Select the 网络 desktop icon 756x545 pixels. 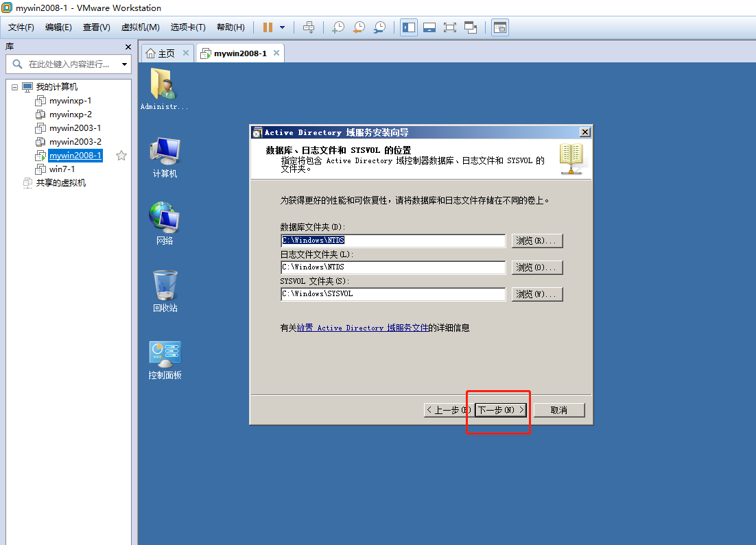tap(165, 223)
